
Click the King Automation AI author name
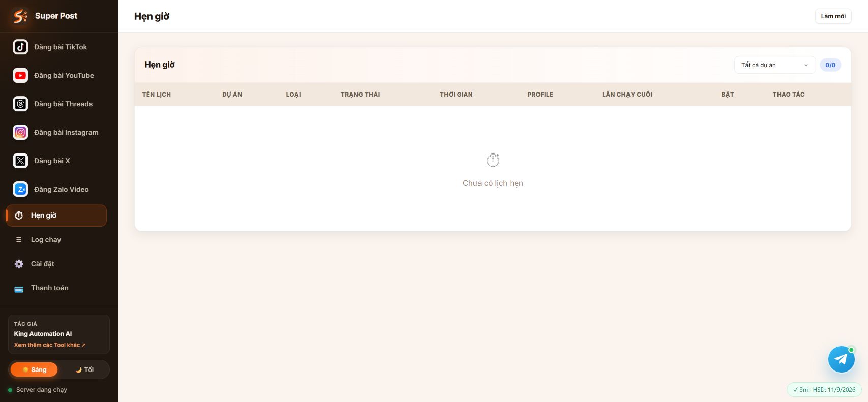click(43, 334)
